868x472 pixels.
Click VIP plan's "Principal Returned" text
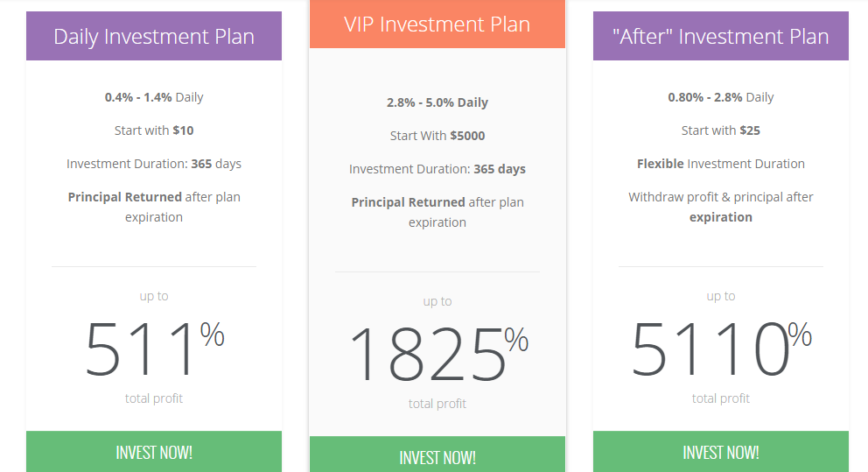(408, 202)
